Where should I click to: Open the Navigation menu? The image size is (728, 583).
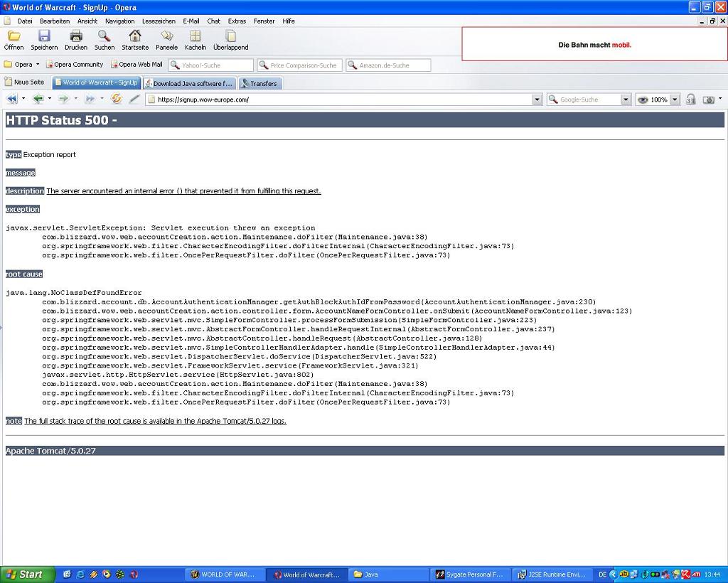pos(119,21)
